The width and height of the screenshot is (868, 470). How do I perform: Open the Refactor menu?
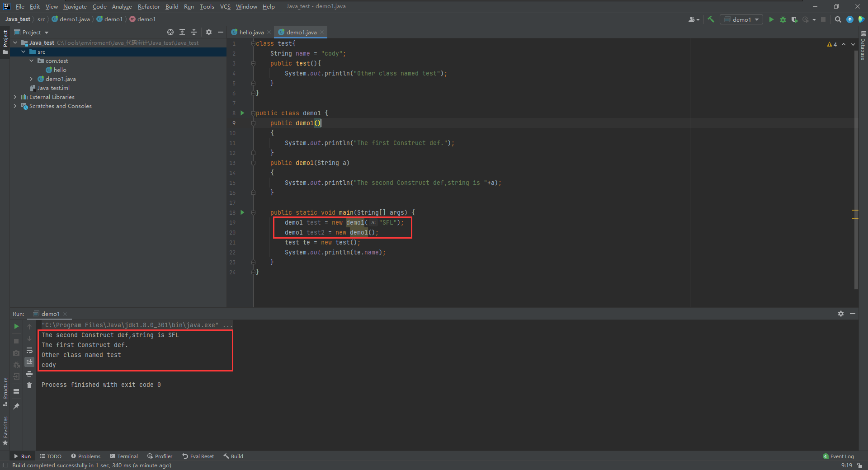(149, 6)
